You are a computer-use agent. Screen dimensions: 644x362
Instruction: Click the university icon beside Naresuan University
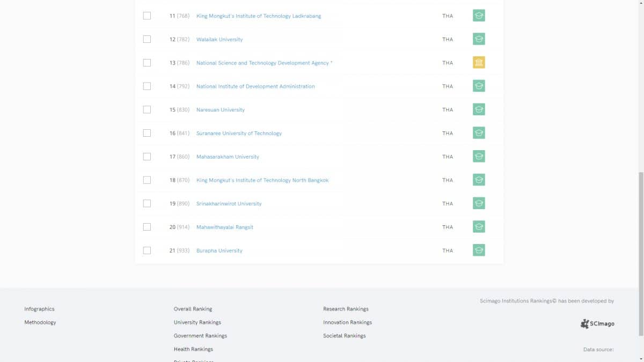(x=479, y=109)
